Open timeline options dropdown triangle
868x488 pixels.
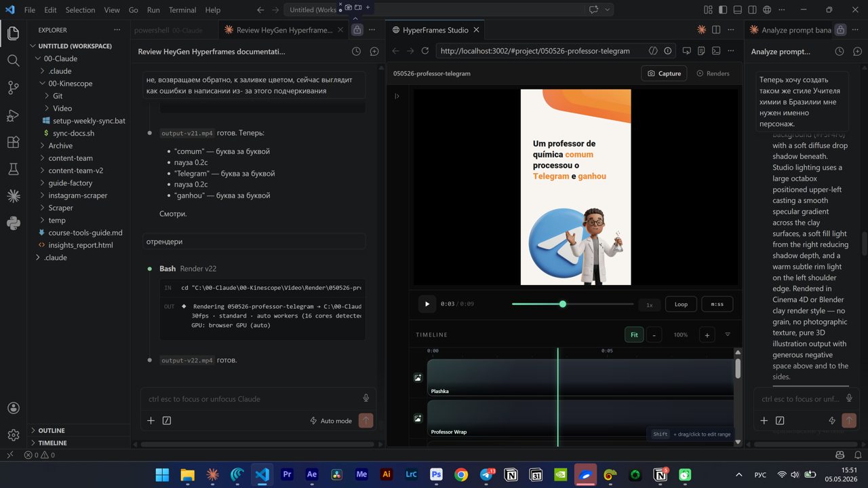point(728,335)
